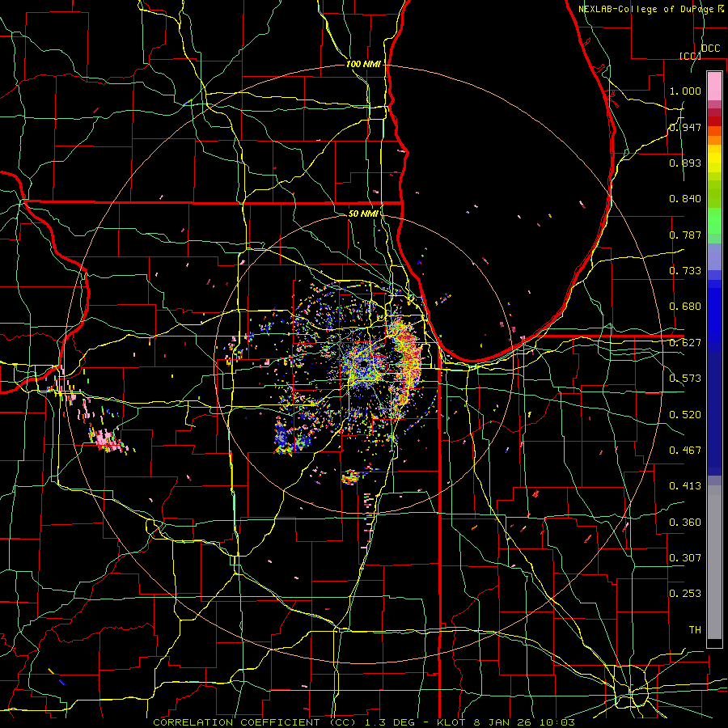This screenshot has height=728, width=728.
Task: Click the 0.893 scale value
Action: tap(685, 163)
